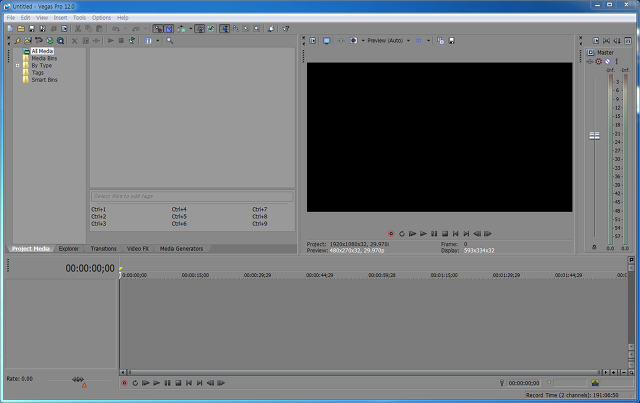The height and width of the screenshot is (403, 640).
Task: Open the Overlays grid dropdown arrow
Action: pyautogui.click(x=428, y=41)
